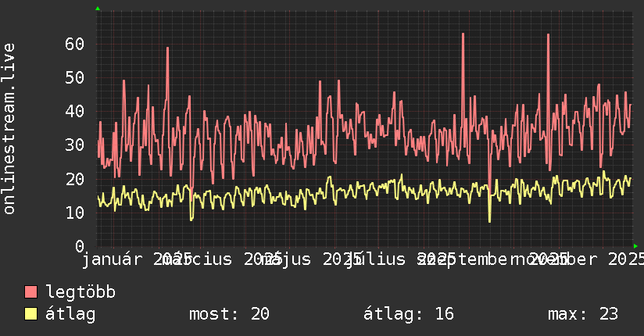644x336 pixels.
Task: Click the 40 y-axis label
Action: tap(75, 111)
